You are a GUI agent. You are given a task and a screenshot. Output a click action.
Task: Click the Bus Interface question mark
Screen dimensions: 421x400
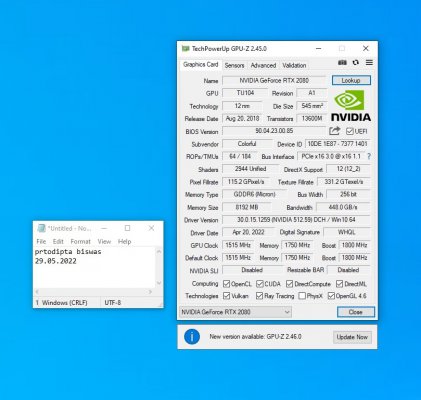[369, 156]
